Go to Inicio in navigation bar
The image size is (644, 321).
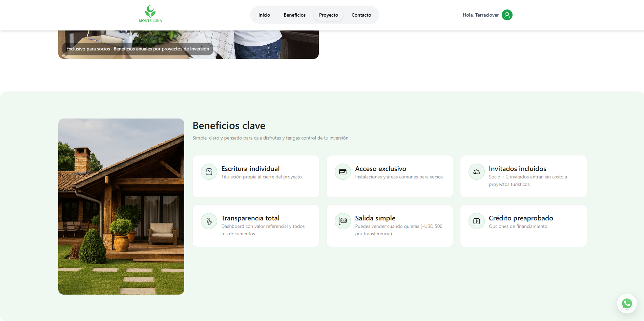264,15
